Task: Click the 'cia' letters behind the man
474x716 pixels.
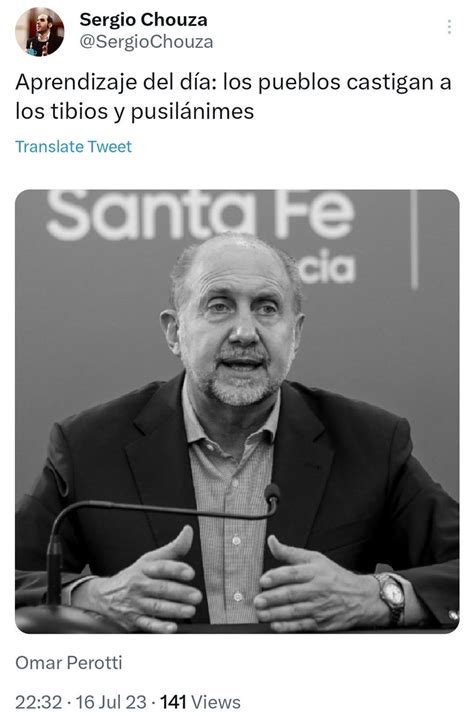Action: (327, 267)
